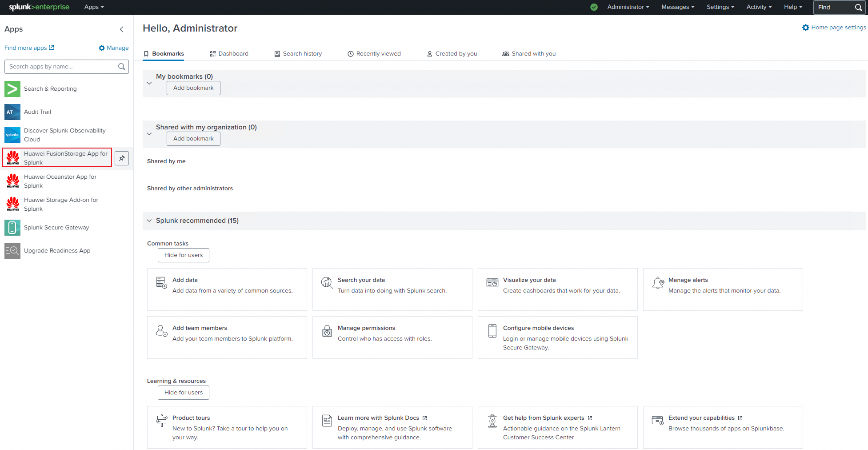Select Splunk Secure Gateway app name
Screen dimensions: 868x450
(56, 228)
